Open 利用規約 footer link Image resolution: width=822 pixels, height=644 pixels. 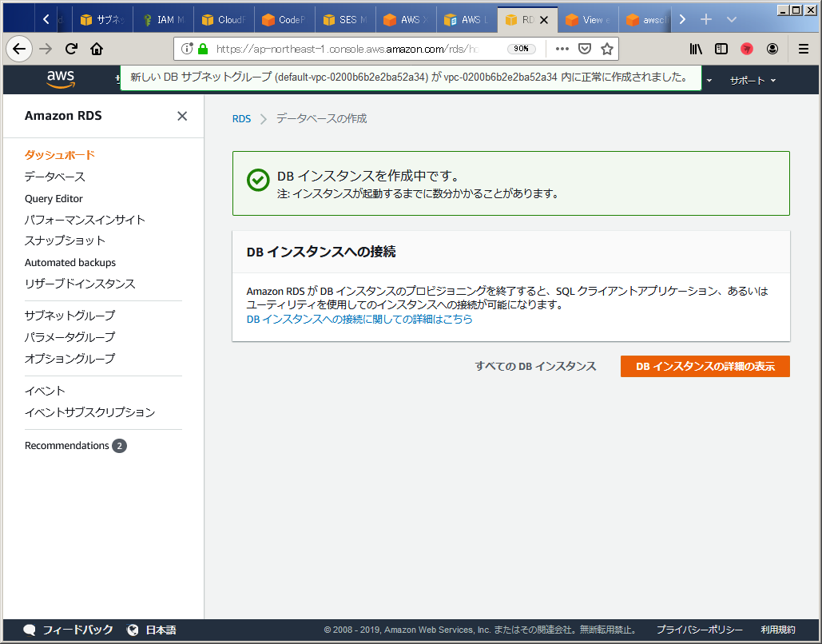tap(778, 630)
